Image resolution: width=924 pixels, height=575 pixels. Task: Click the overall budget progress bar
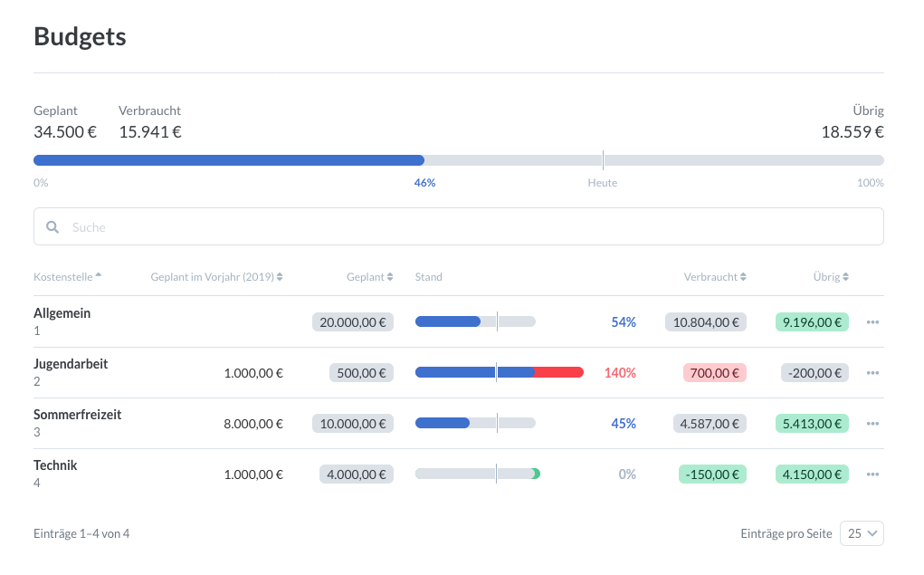click(458, 160)
